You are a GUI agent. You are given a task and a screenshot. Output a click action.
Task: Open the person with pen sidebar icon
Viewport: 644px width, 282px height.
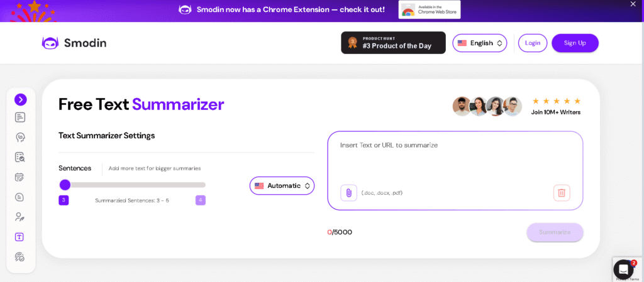click(20, 217)
